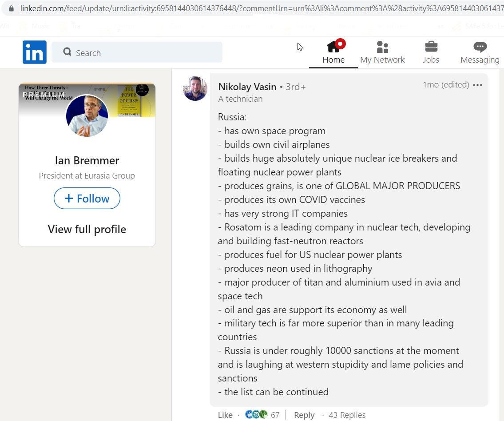This screenshot has height=421, width=504.
Task: Open Nikolay Vasin's profile name link
Action: click(247, 87)
